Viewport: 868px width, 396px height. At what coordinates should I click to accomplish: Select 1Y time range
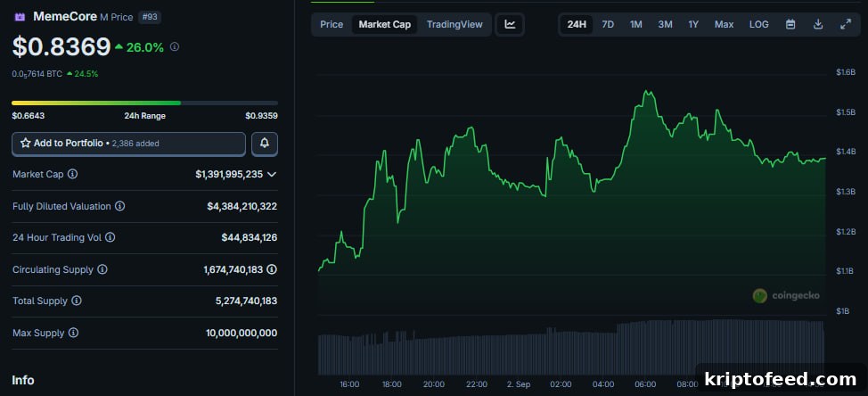[693, 24]
